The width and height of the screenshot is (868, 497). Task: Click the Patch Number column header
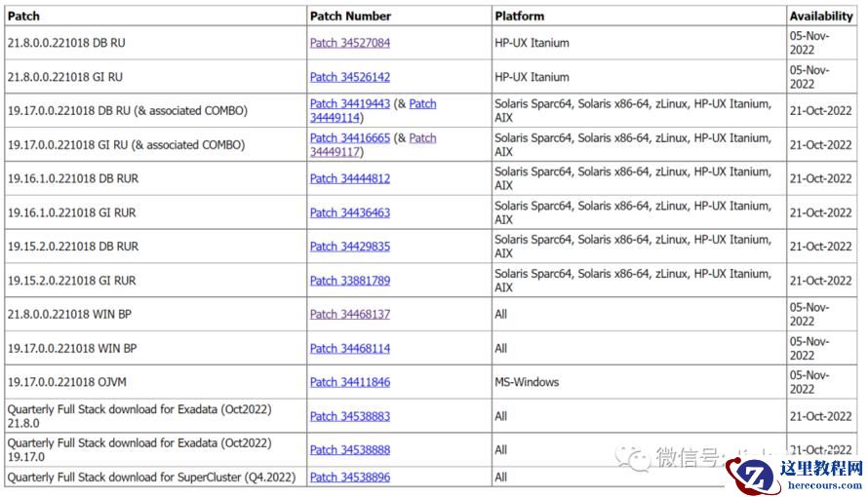click(399, 16)
